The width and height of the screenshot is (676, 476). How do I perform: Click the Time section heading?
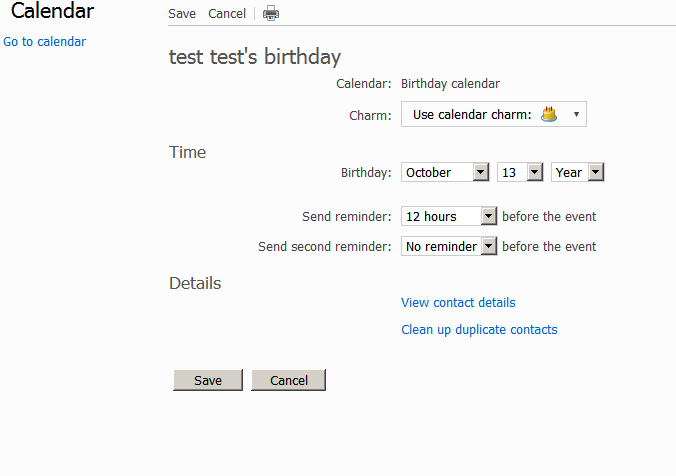tap(188, 153)
